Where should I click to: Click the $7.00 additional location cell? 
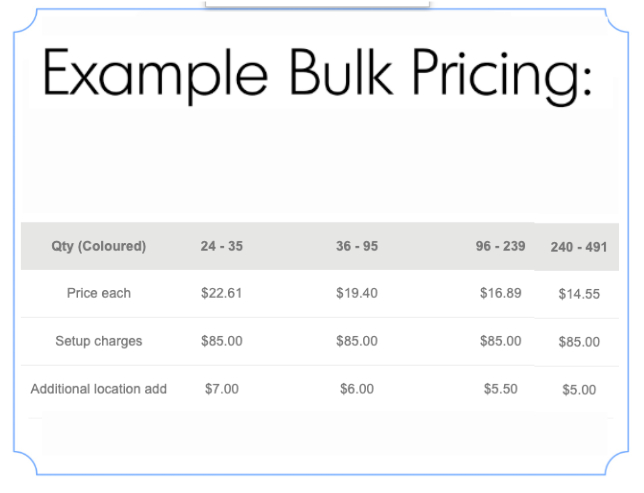pyautogui.click(x=221, y=388)
